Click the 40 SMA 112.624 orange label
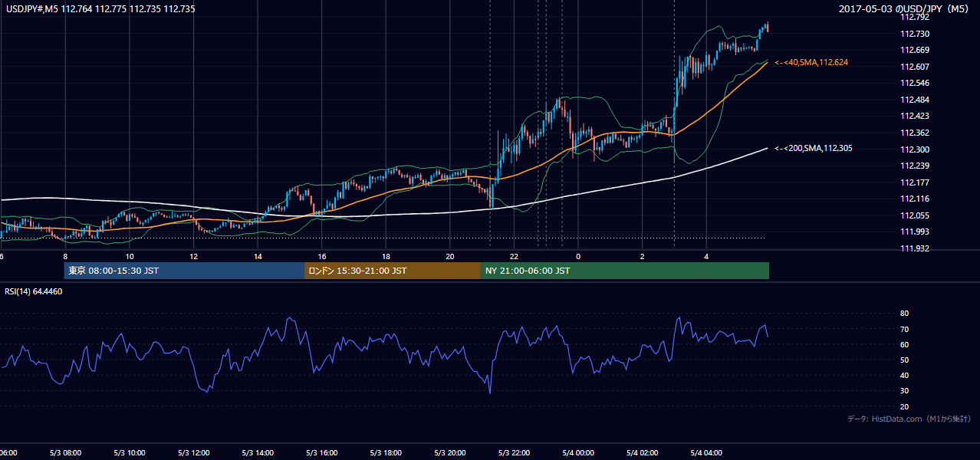The image size is (980, 460). tap(811, 62)
